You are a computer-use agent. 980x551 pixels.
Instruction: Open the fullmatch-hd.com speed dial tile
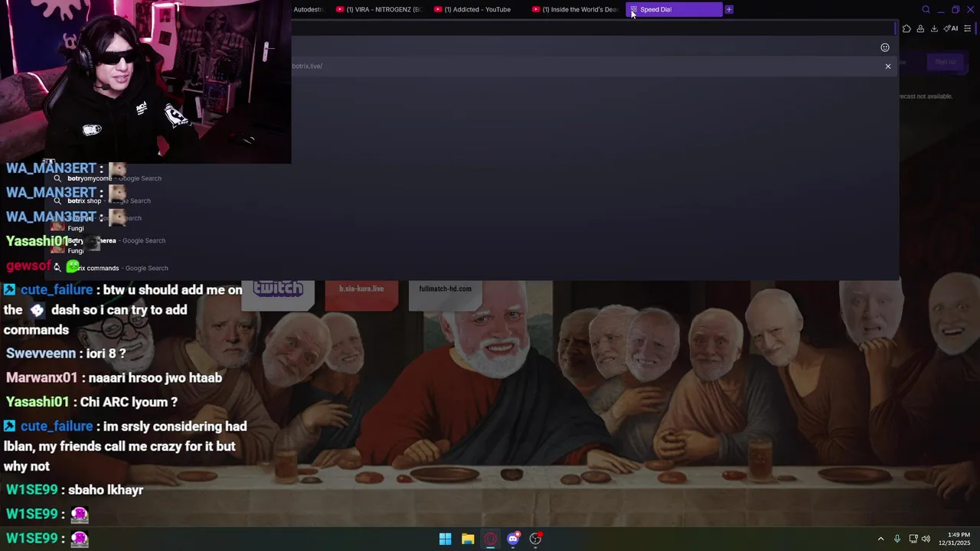click(445, 294)
